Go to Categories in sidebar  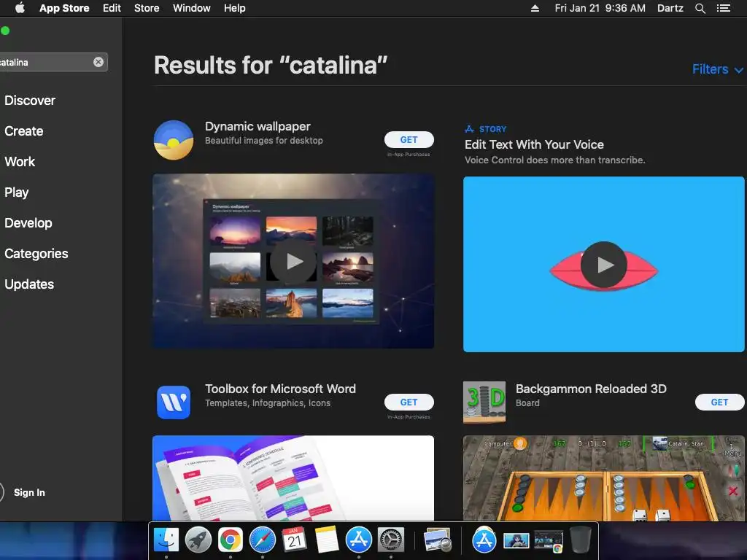coord(36,253)
